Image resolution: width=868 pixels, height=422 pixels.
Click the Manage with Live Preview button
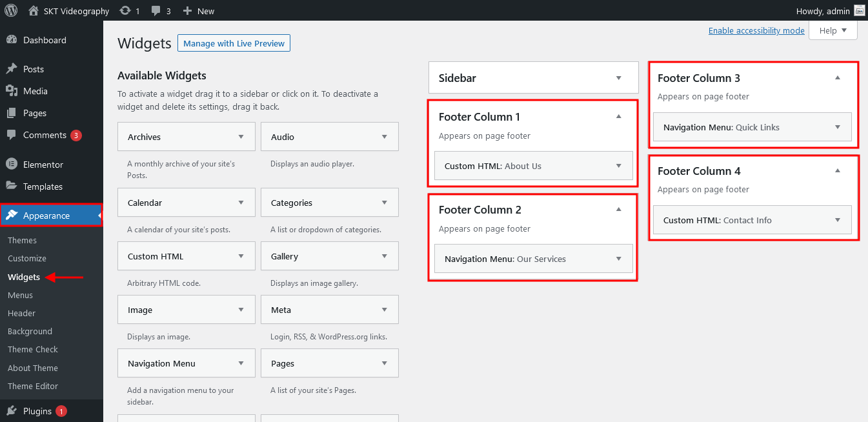click(x=234, y=43)
